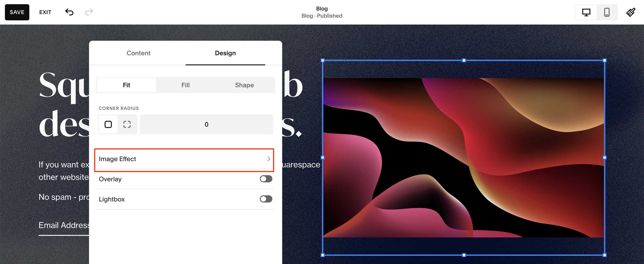Screen dimensions: 644x264
Task: Click the "Blog · Published" page status text
Action: click(322, 16)
